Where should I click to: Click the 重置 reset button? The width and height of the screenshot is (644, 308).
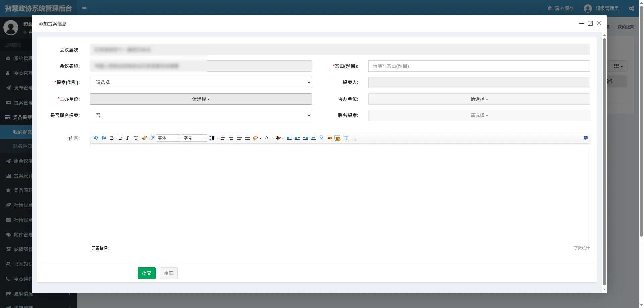[x=168, y=273]
